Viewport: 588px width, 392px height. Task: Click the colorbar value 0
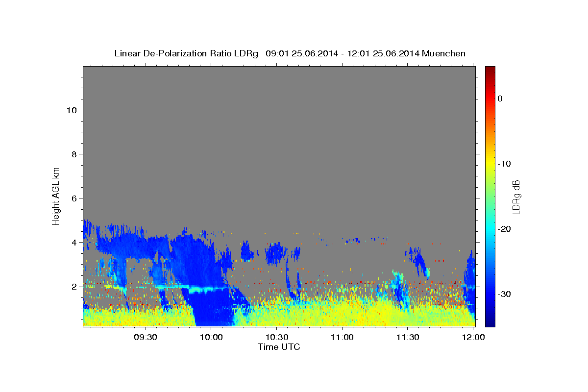[500, 98]
